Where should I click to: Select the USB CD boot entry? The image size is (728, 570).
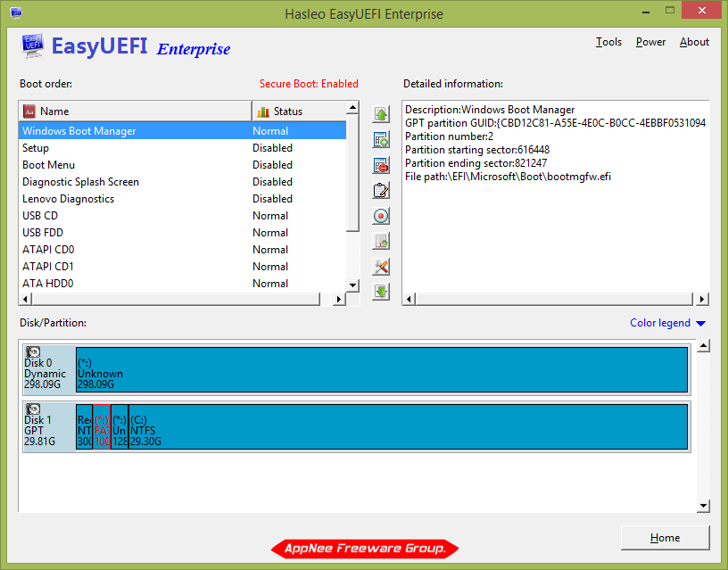tap(183, 216)
